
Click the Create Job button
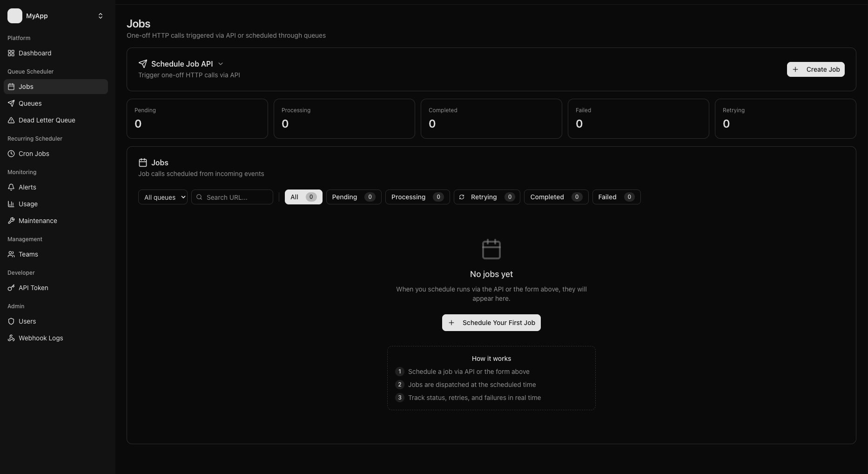point(815,69)
